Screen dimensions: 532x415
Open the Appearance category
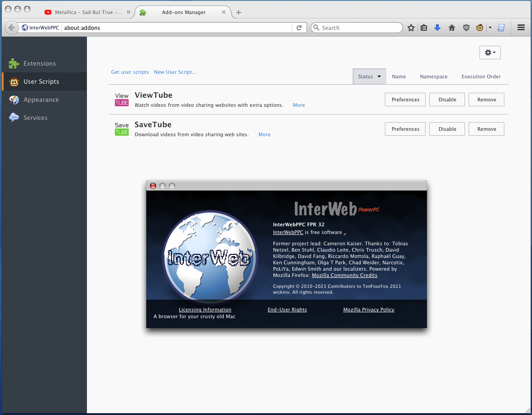pyautogui.click(x=44, y=100)
